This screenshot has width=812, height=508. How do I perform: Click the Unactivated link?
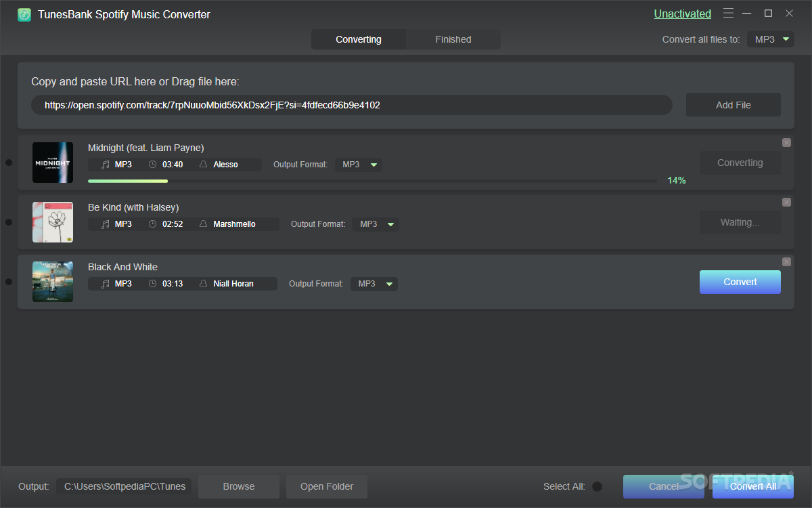[682, 14]
